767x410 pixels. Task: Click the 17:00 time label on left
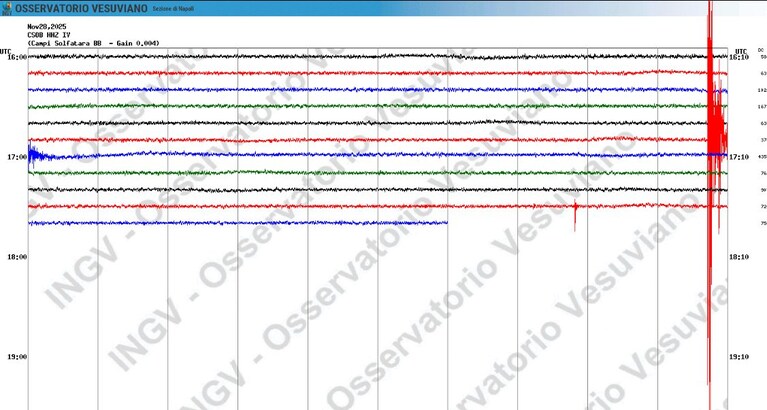[x=17, y=157]
